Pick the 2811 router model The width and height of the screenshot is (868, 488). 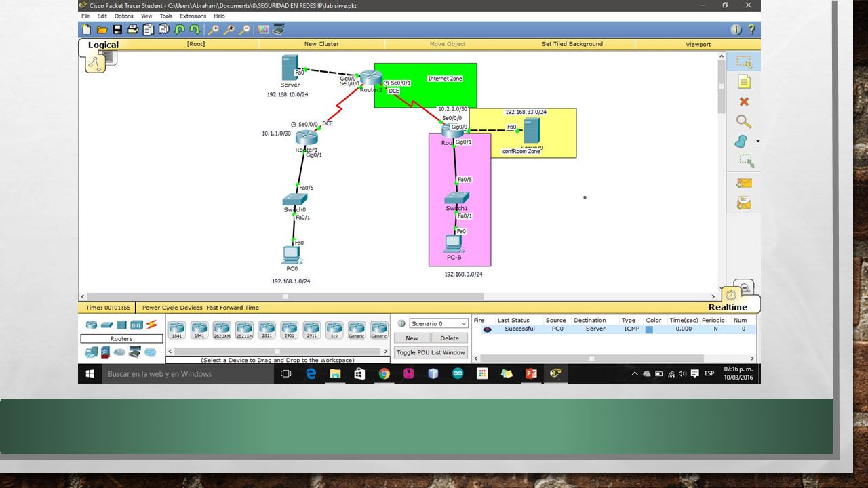coord(267,330)
